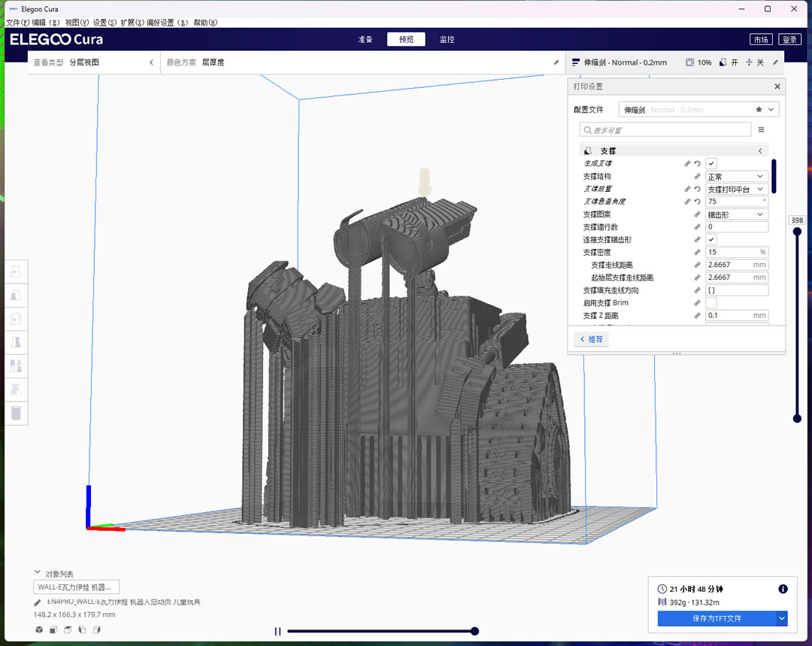Click the pencil icon to rename the job
Image resolution: width=812 pixels, height=646 pixels.
click(x=38, y=602)
